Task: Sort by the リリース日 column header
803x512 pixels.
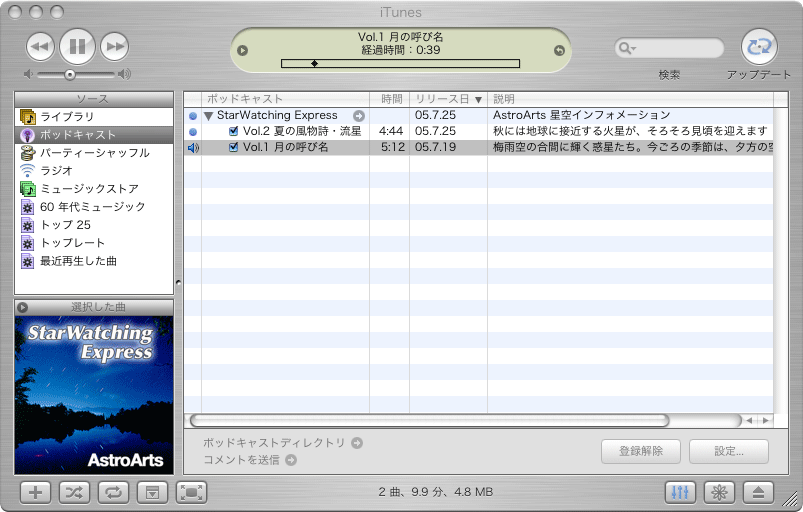Action: point(448,99)
